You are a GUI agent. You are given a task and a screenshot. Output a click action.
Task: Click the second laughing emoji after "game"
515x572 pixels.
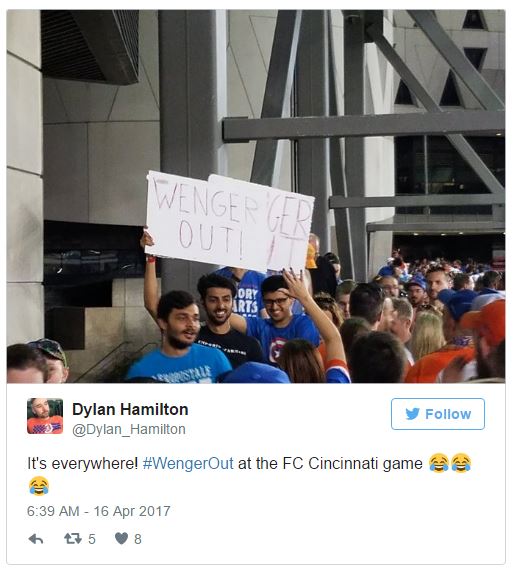(461, 463)
